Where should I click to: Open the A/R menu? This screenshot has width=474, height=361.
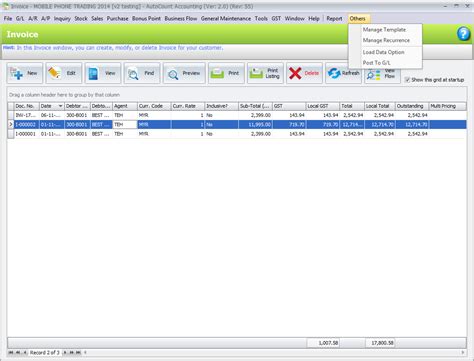33,19
